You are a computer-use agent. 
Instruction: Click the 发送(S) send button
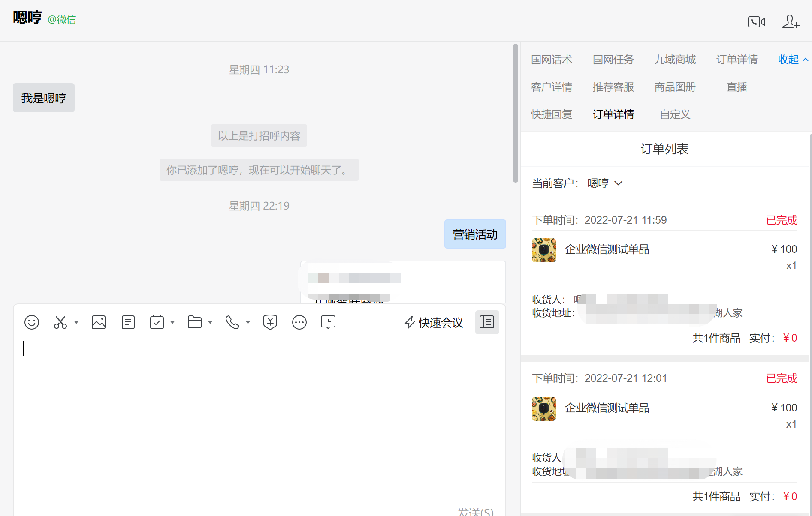coord(476,512)
